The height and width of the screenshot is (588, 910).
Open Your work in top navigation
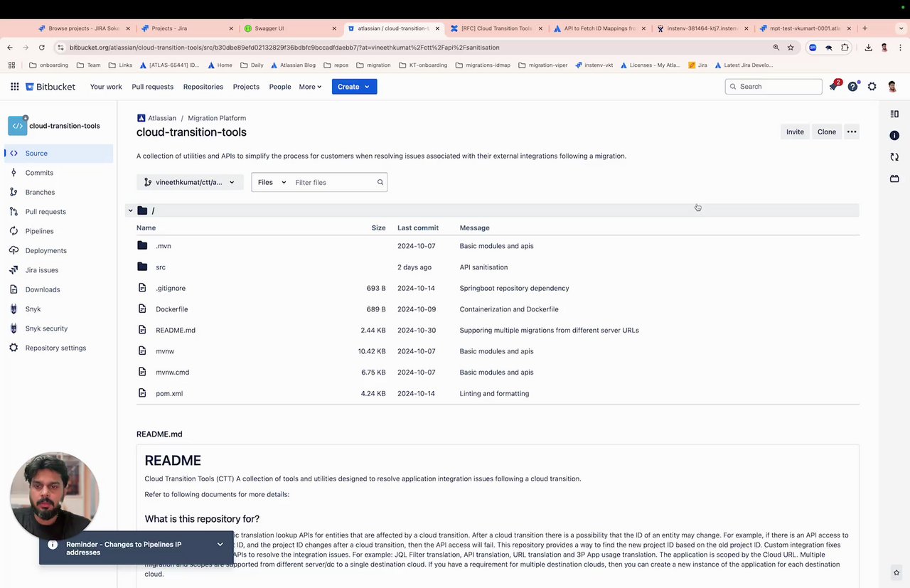[x=106, y=87]
